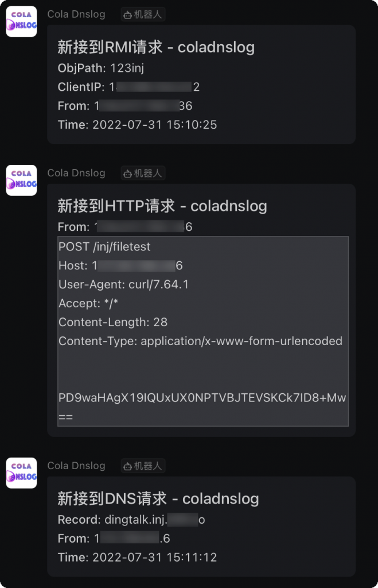
Task: Expand the RMI request message card
Action: click(x=201, y=85)
